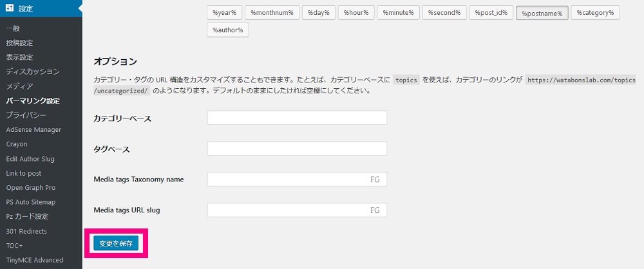Add the %post_id% tag button
The height and width of the screenshot is (269, 644).
pos(491,13)
